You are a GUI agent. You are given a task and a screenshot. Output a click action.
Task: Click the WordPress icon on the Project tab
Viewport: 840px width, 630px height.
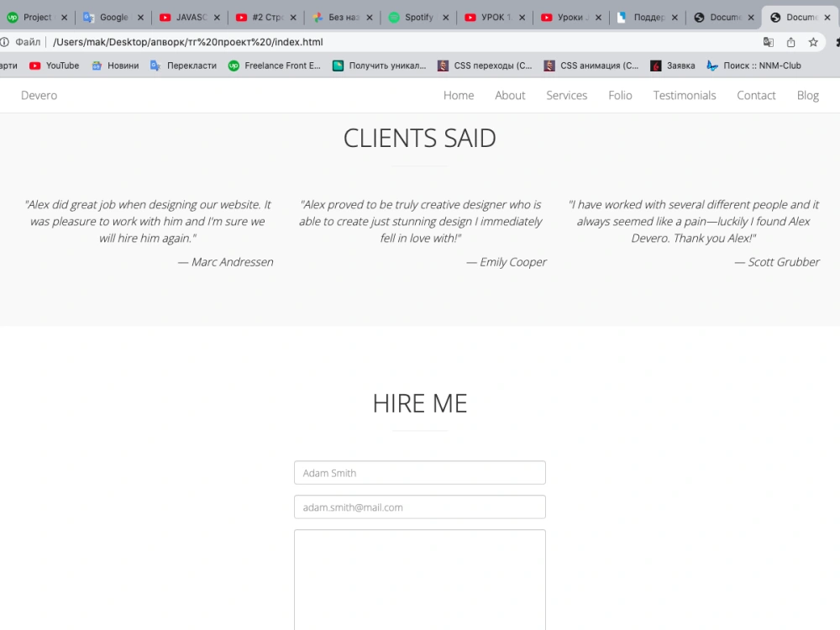click(x=12, y=16)
